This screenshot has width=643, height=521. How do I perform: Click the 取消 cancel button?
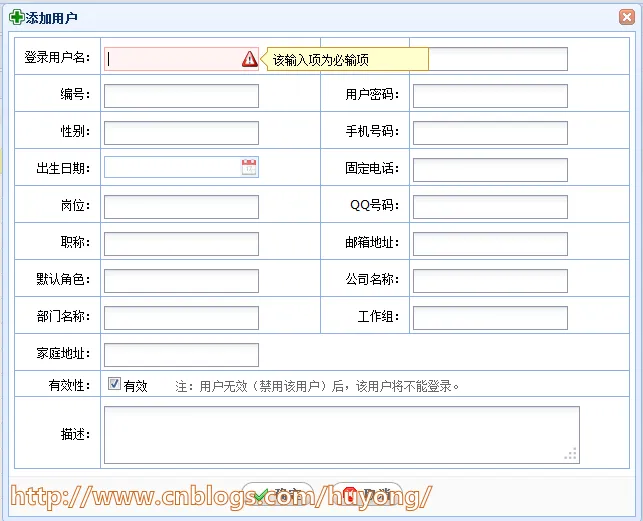(x=367, y=495)
